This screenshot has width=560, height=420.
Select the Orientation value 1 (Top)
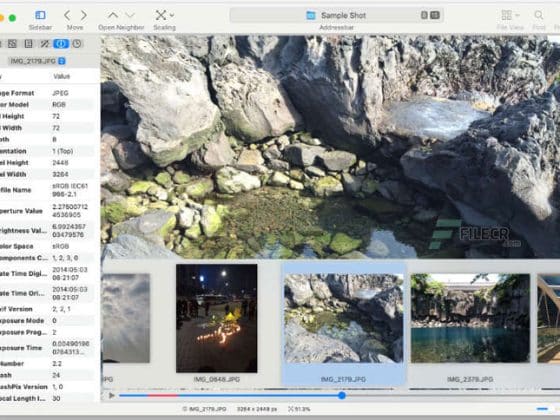(62, 151)
